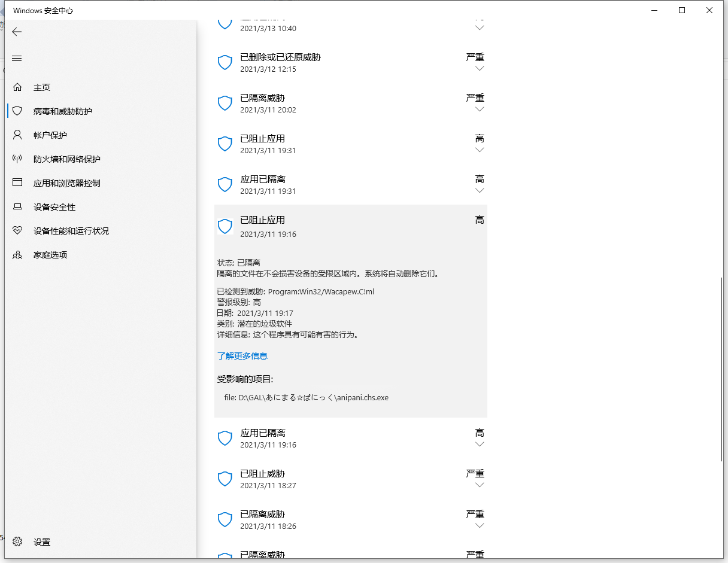Expand 已阻止威胁 entry from 18:27
The height and width of the screenshot is (563, 728).
[479, 485]
